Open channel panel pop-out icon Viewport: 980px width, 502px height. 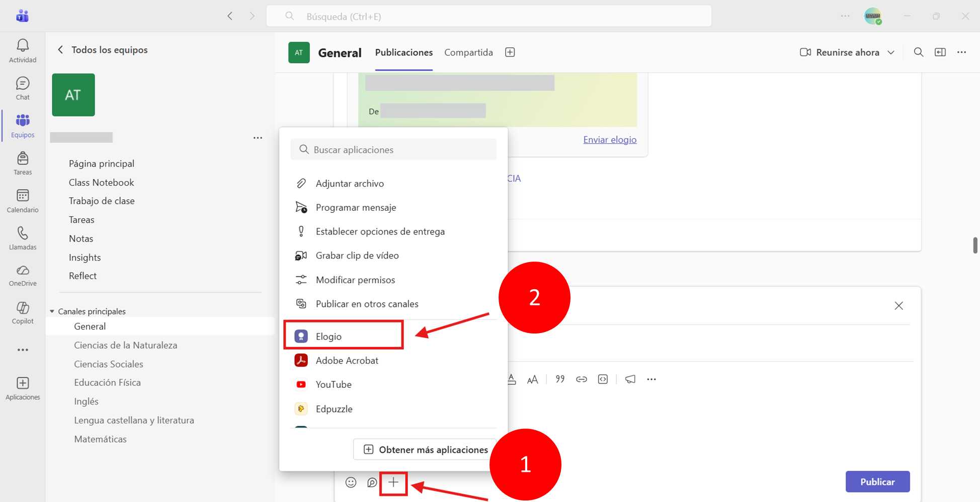(x=940, y=52)
